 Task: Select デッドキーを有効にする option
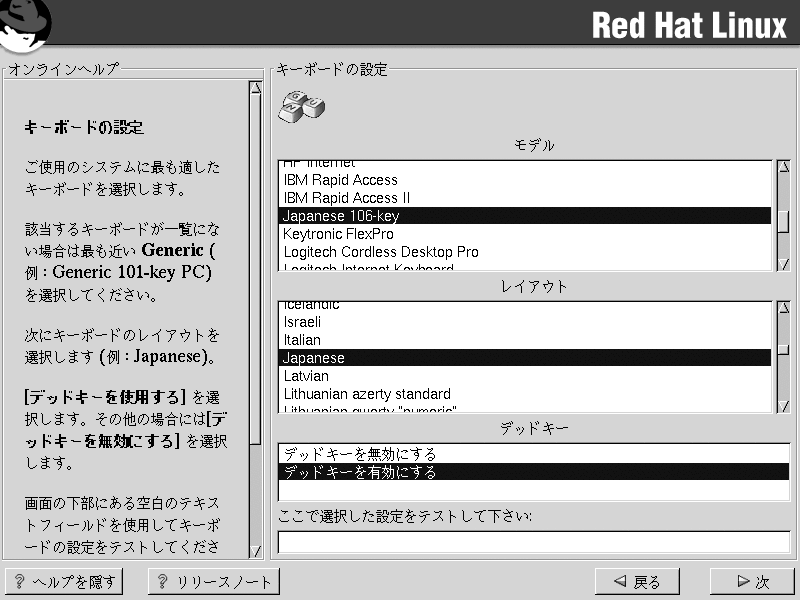pyautogui.click(x=359, y=472)
